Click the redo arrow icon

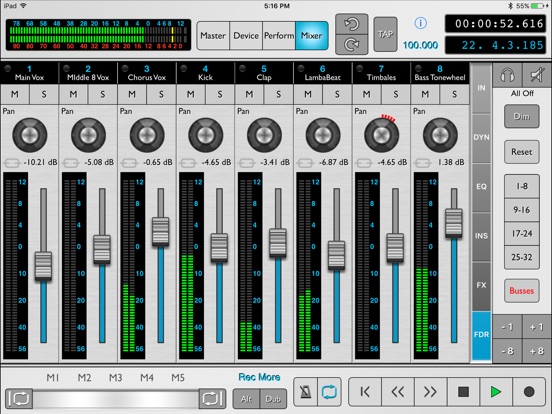coord(351,44)
